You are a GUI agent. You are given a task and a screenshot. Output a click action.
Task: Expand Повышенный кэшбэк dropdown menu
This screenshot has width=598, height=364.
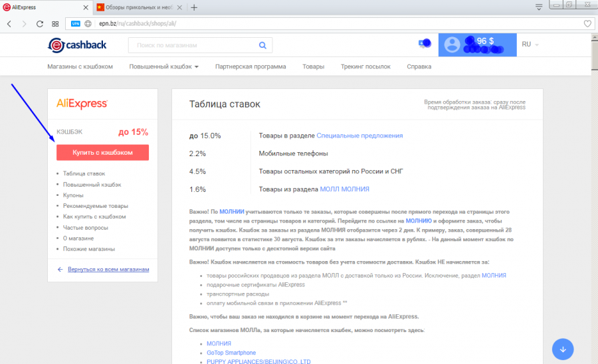click(x=163, y=66)
